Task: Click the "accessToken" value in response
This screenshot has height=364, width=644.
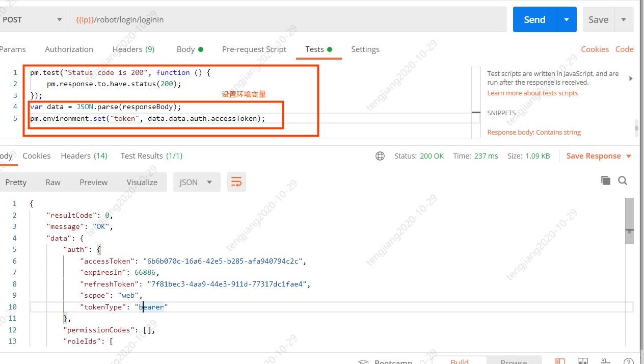Action: [224, 261]
